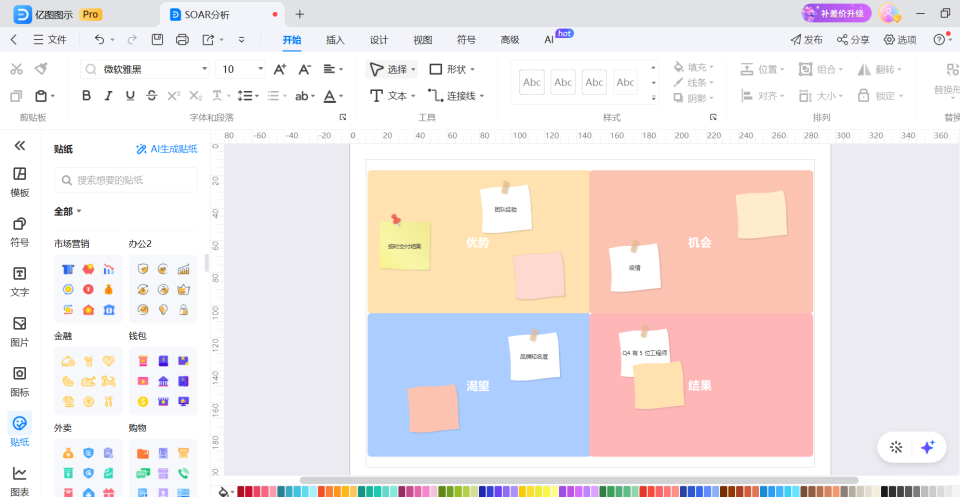Collapse the left panel with double chevron
The image size is (960, 497).
click(x=19, y=146)
